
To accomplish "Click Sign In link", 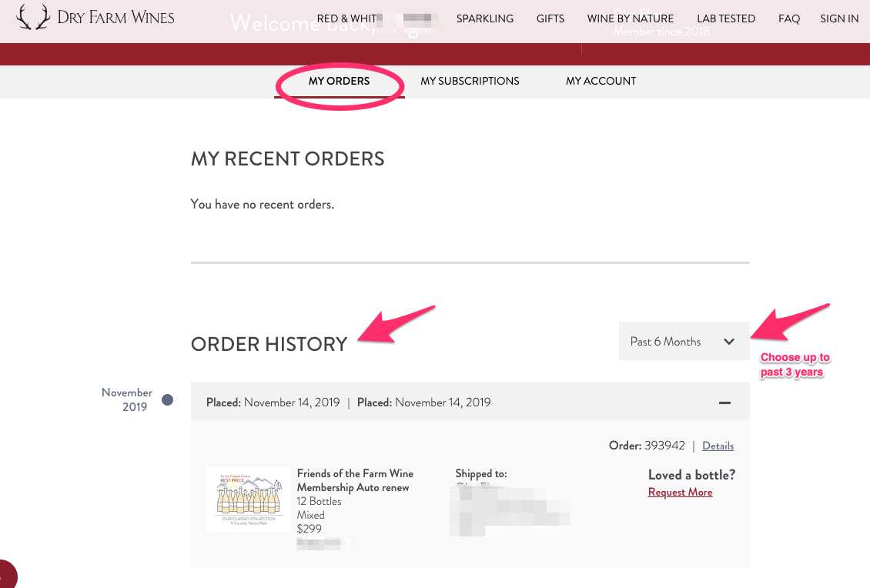I will [839, 18].
